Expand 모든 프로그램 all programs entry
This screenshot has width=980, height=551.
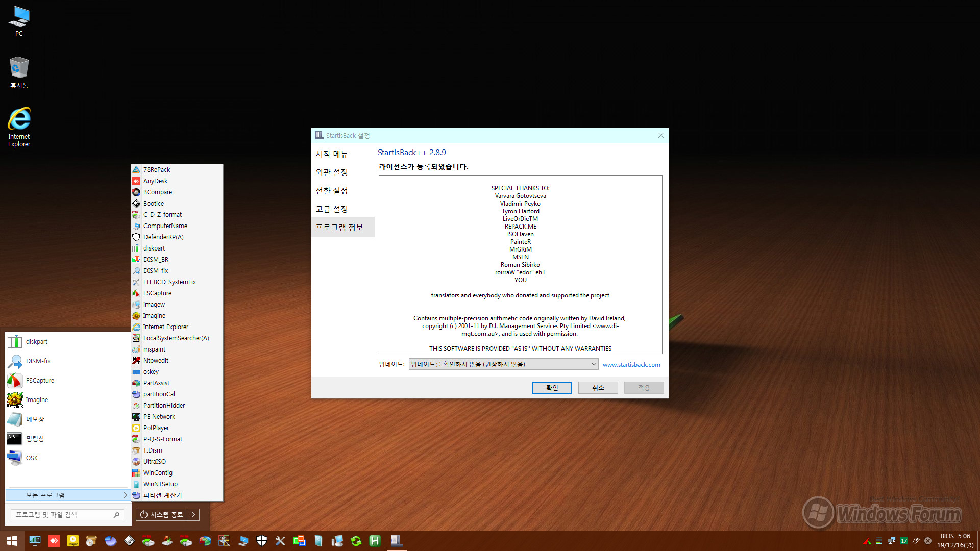(x=67, y=495)
